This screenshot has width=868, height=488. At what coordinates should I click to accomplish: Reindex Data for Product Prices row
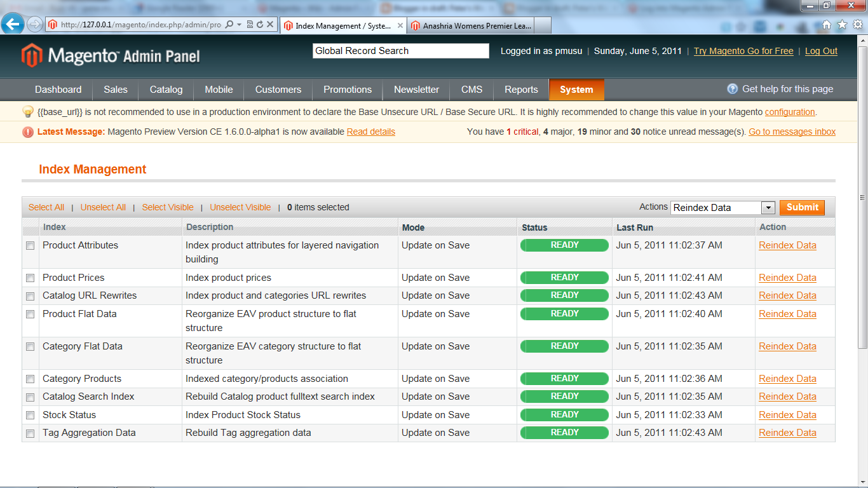click(787, 278)
